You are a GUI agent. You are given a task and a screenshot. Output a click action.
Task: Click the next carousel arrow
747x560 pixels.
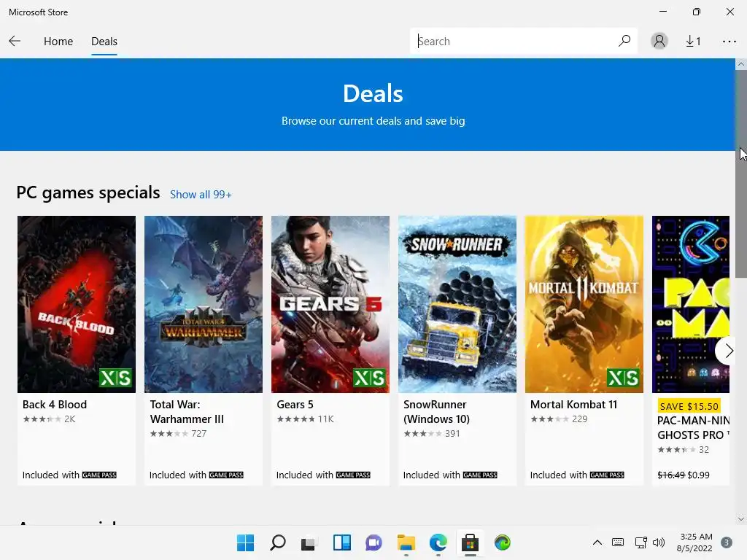click(727, 351)
